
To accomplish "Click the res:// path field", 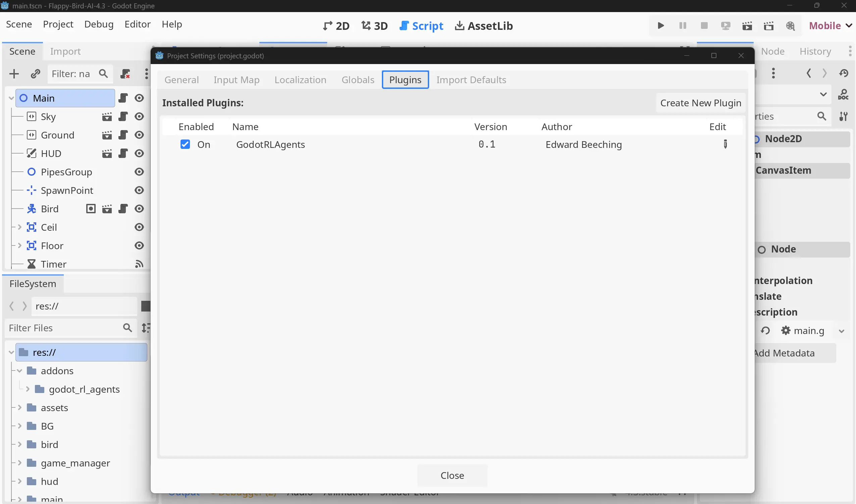I will tap(84, 306).
